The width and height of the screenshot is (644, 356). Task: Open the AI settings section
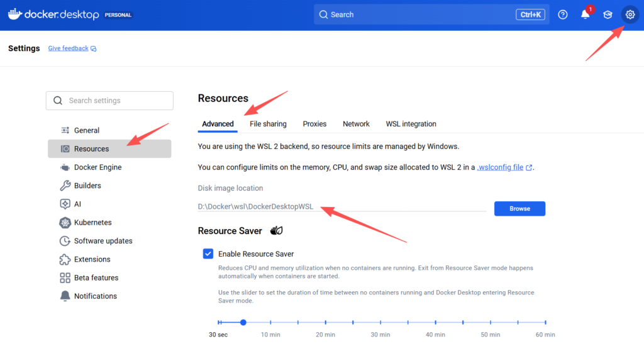(x=77, y=204)
